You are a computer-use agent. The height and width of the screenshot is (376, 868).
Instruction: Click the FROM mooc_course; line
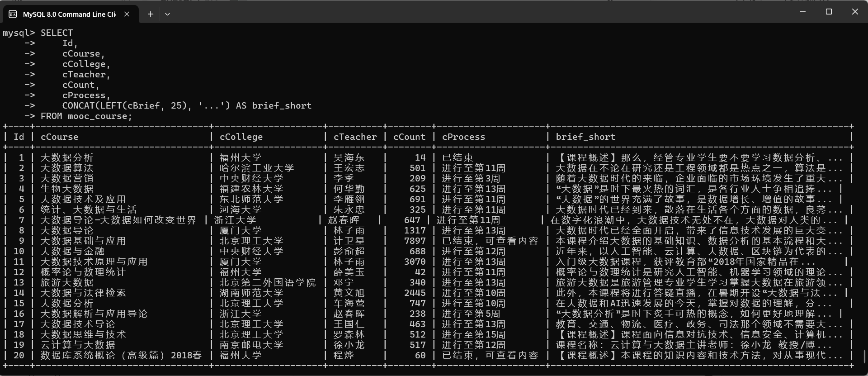pos(86,116)
